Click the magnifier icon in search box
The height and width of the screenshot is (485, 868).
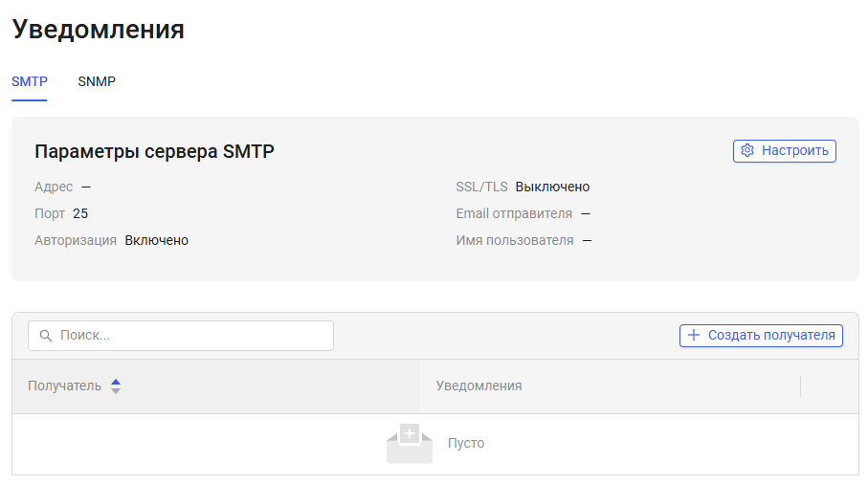click(46, 336)
